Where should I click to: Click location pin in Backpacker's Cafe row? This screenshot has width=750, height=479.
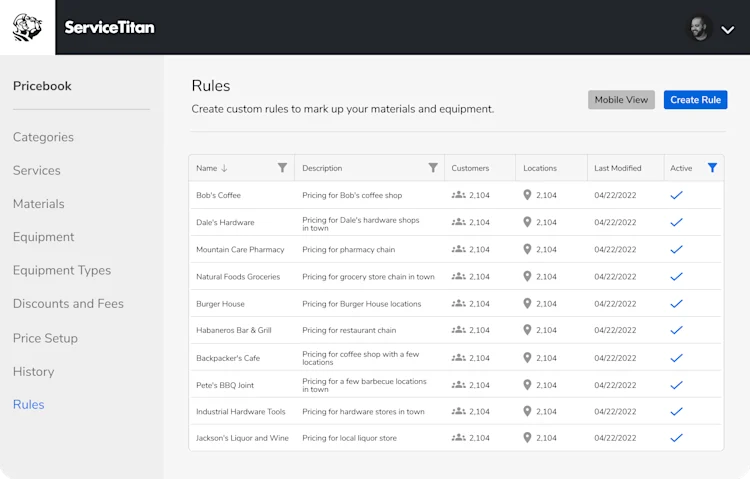click(x=527, y=357)
